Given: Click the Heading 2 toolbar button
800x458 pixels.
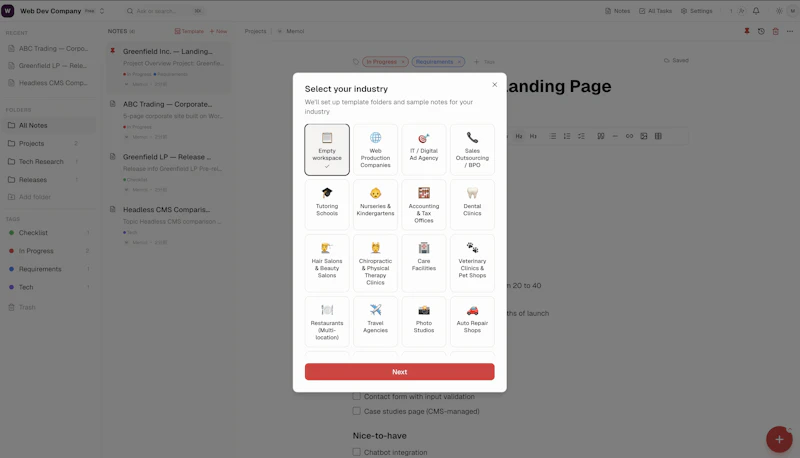Looking at the screenshot, I should (x=519, y=136).
